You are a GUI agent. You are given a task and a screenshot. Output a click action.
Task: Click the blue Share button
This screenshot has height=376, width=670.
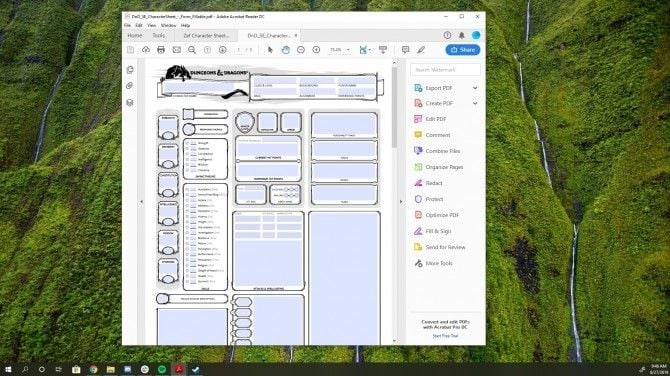tap(463, 50)
